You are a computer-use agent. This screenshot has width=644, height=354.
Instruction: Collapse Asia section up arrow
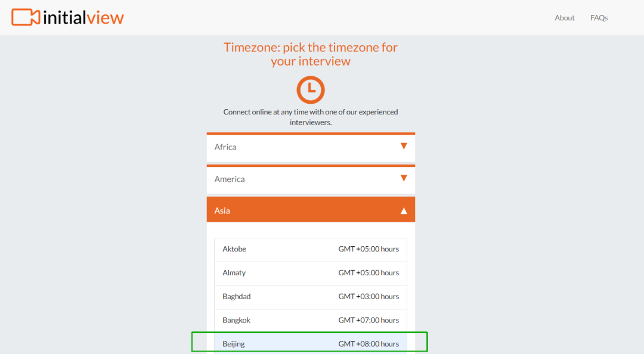[404, 211]
